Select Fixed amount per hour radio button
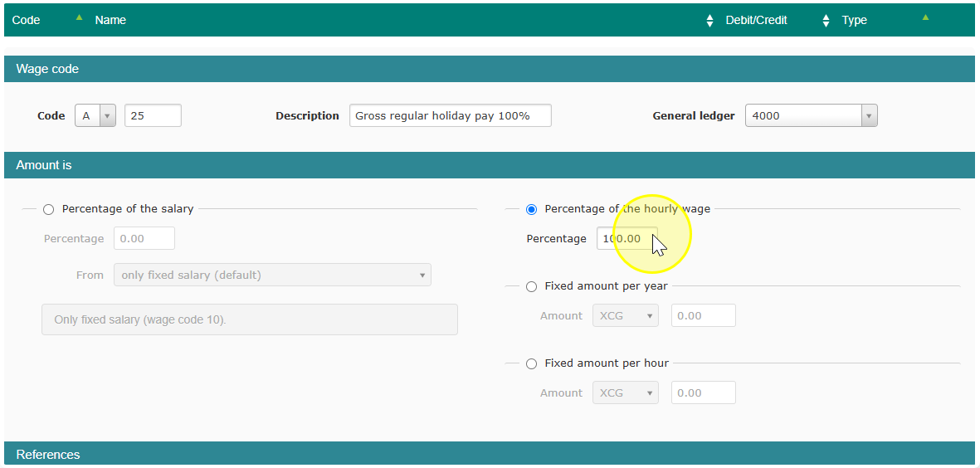980x468 pixels. (531, 363)
